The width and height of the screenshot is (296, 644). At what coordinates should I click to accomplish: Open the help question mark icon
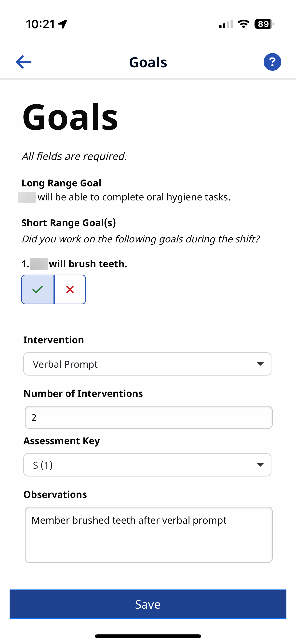point(272,62)
